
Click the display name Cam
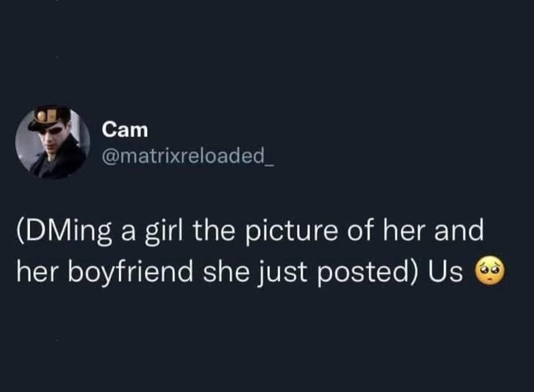125,130
